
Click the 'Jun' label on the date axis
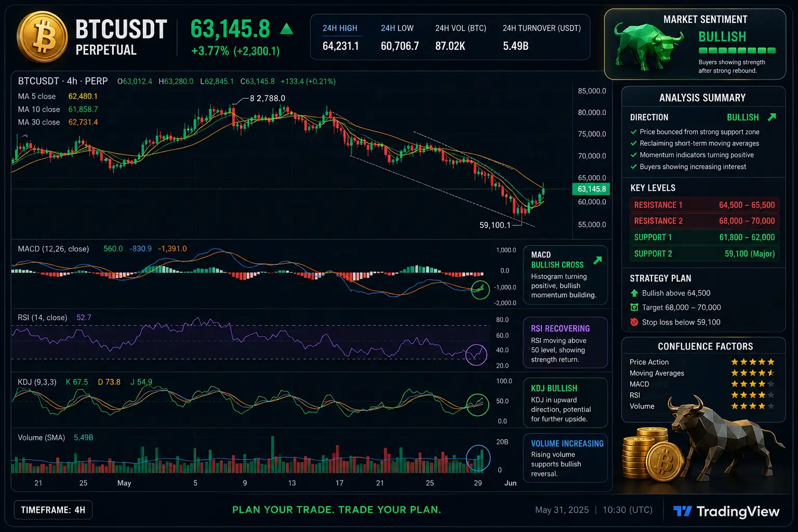pos(511,483)
